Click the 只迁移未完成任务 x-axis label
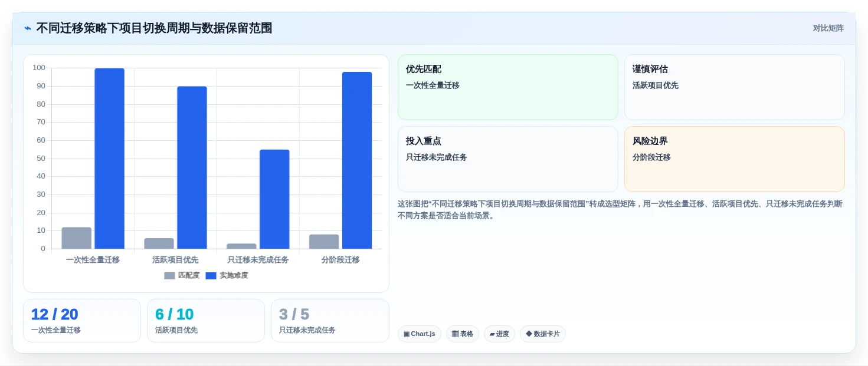 coord(258,260)
